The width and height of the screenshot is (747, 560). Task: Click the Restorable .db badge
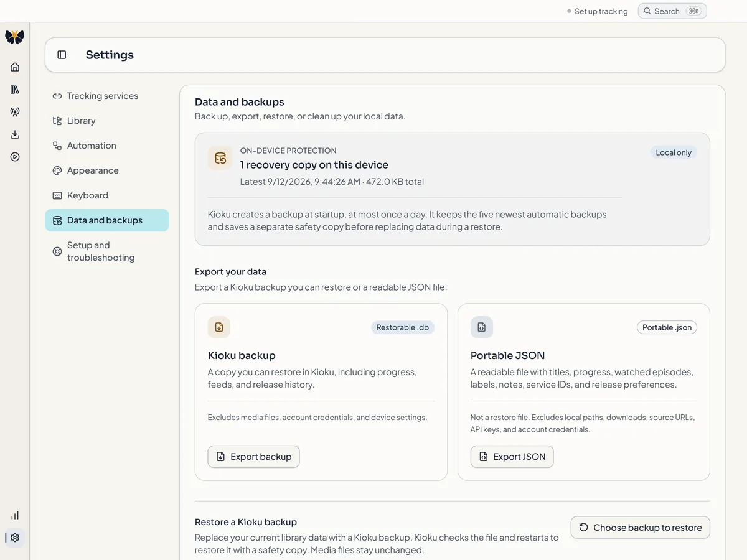pyautogui.click(x=403, y=327)
